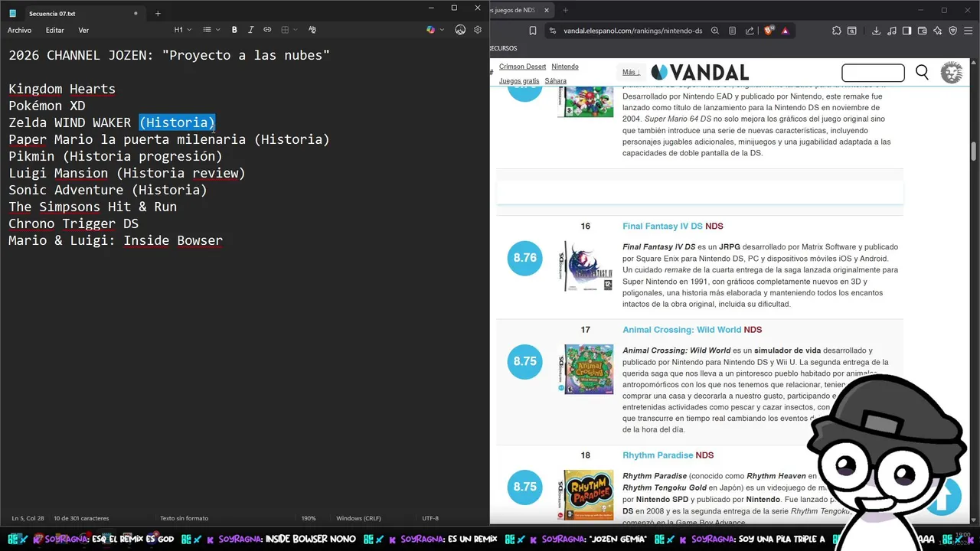This screenshot has height=551, width=980.
Task: Open the Editar menu
Action: [x=55, y=30]
